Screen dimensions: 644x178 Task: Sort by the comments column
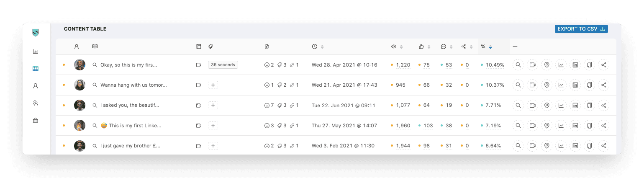point(447,46)
